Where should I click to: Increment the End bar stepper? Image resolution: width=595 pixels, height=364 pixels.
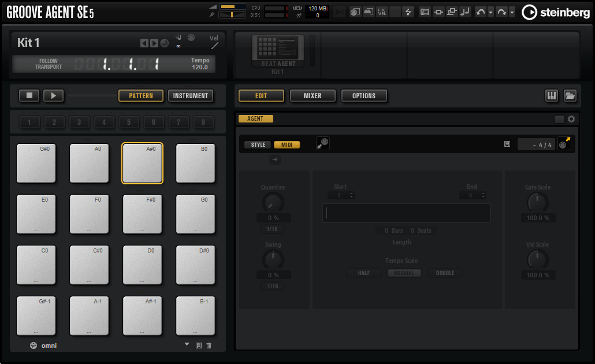click(x=483, y=194)
